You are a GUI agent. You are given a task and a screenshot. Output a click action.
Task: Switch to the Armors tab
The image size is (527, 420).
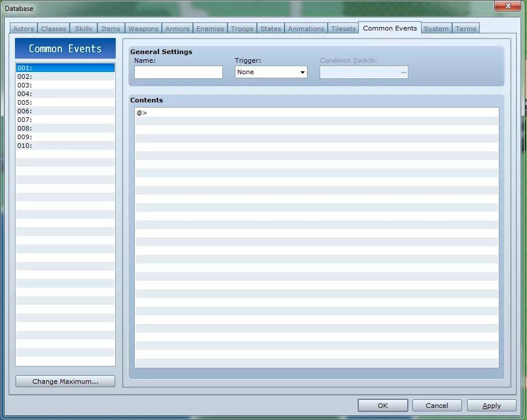tap(177, 29)
